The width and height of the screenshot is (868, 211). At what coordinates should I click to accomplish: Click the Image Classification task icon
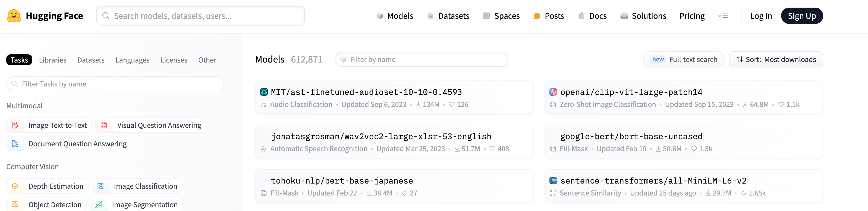(x=100, y=186)
